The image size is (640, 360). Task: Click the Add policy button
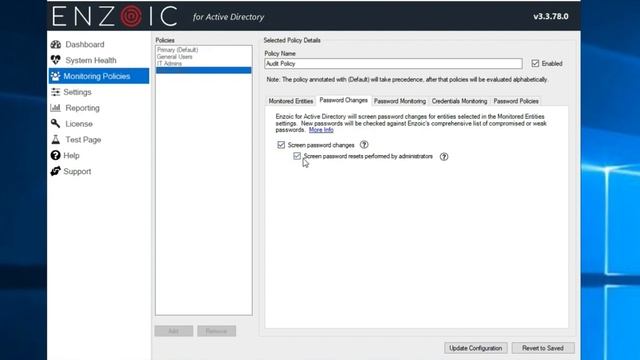(x=174, y=331)
